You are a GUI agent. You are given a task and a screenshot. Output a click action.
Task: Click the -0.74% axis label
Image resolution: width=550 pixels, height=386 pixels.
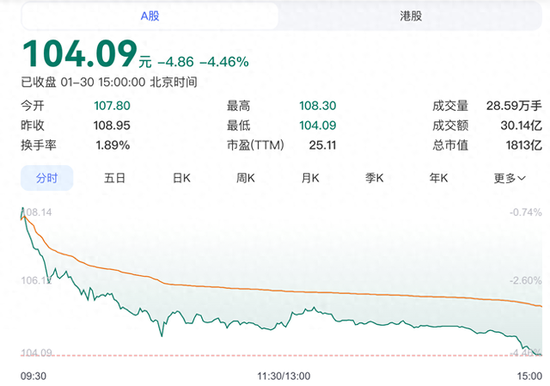526,212
